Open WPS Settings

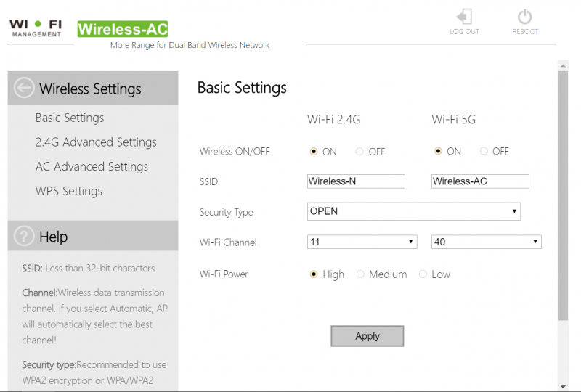pyautogui.click(x=68, y=191)
